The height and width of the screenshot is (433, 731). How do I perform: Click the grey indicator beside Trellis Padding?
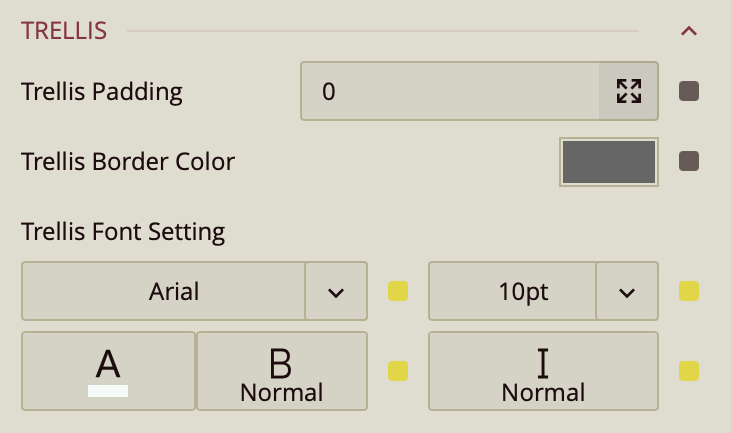(689, 92)
